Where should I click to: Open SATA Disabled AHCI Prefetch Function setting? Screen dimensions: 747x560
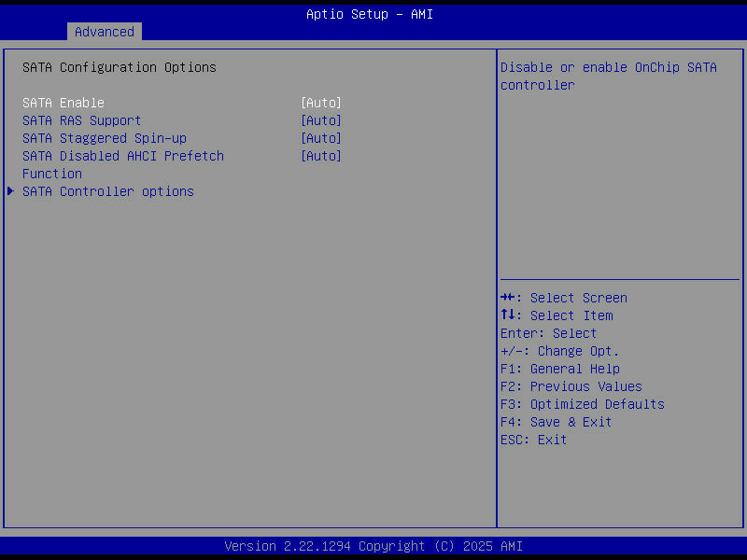[322, 156]
